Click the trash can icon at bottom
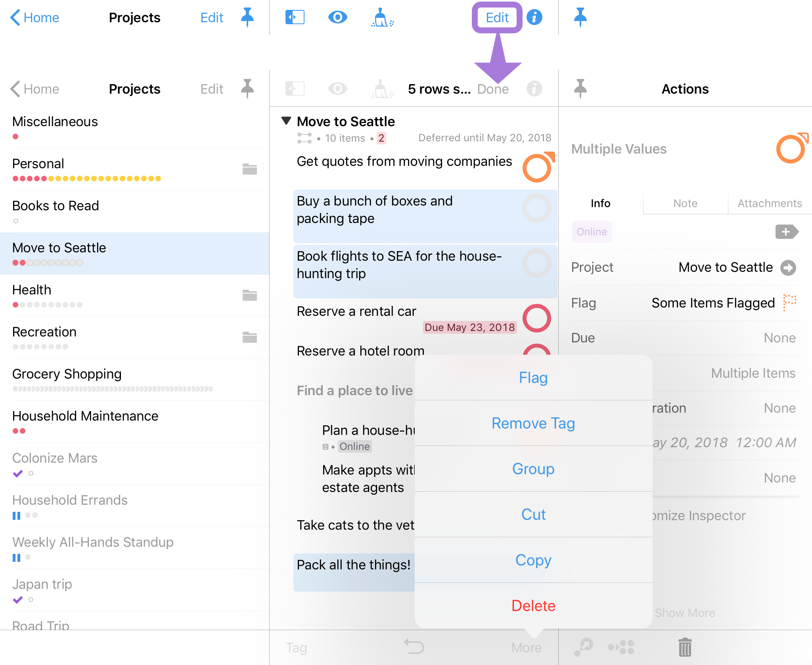 [x=685, y=647]
